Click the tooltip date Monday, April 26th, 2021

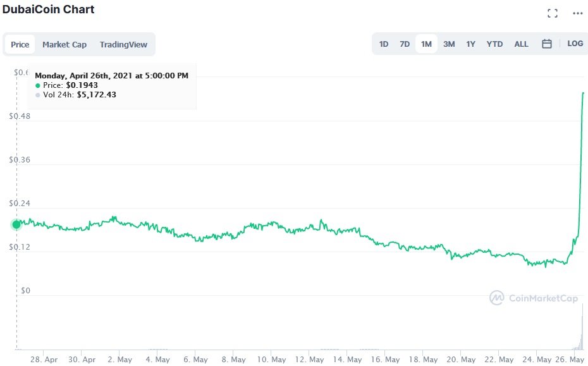click(x=83, y=76)
